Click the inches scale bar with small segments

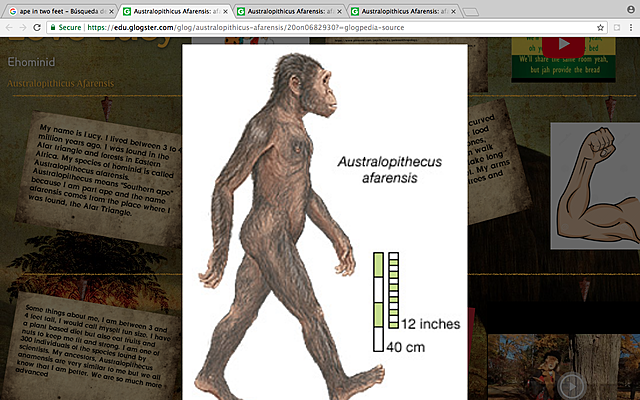click(x=393, y=290)
